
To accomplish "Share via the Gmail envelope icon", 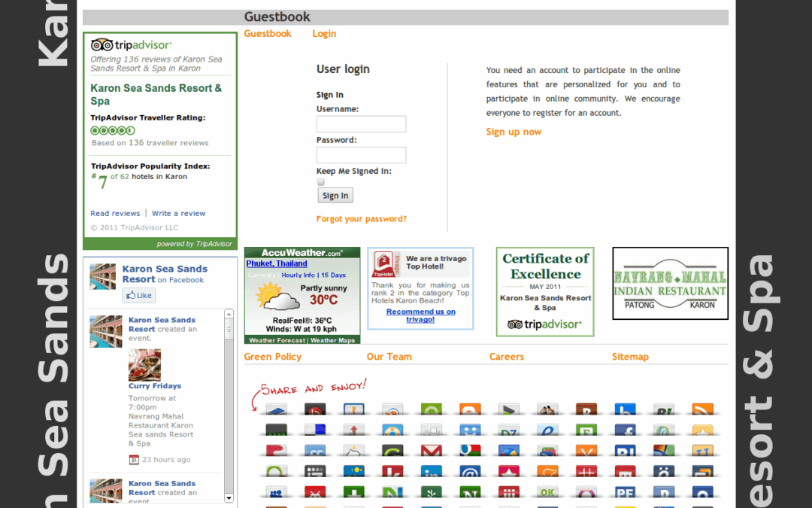I will (432, 451).
